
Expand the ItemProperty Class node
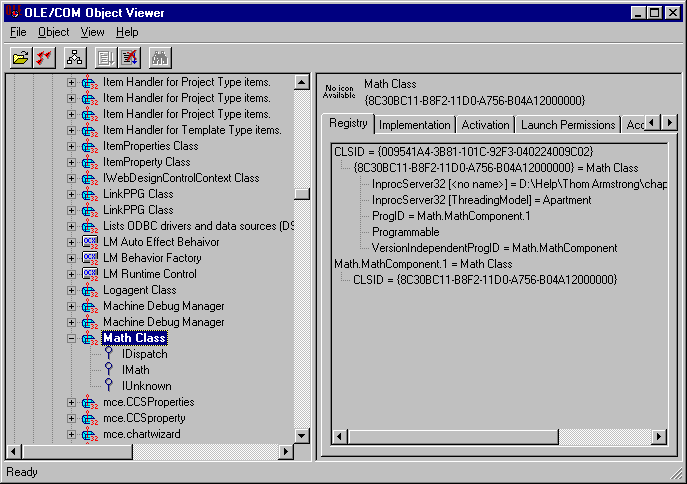71,162
